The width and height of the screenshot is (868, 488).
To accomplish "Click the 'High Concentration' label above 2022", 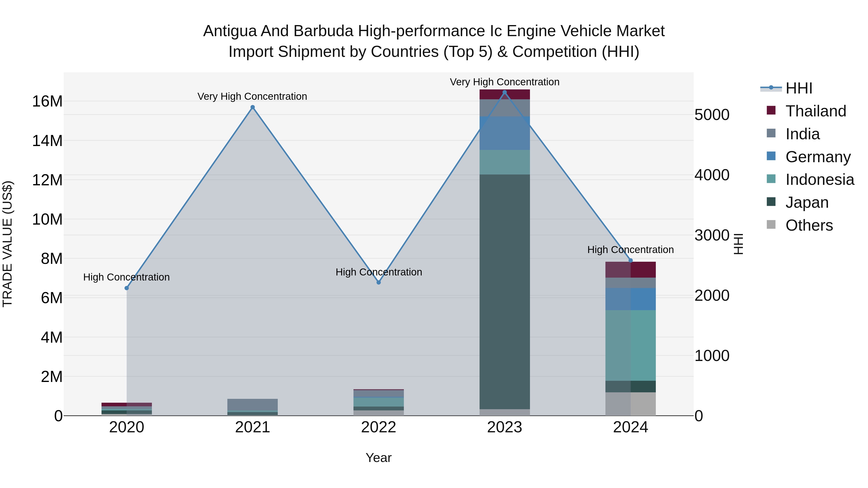I will (379, 272).
